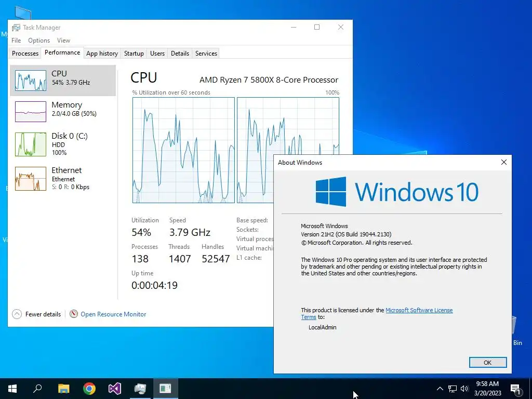532x399 pixels.
Task: Collapse view with Fewer details arrow
Action: point(17,314)
